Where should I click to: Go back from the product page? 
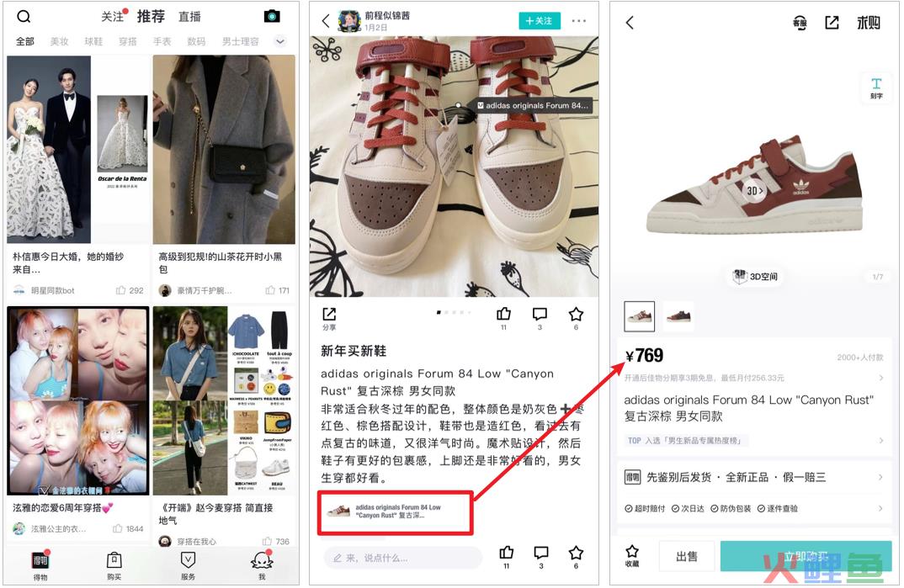click(630, 23)
